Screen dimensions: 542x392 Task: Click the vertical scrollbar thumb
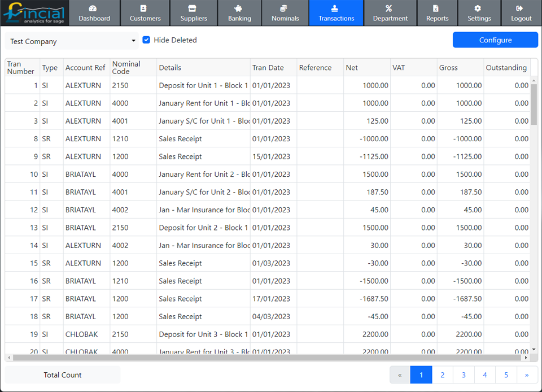tap(534, 104)
